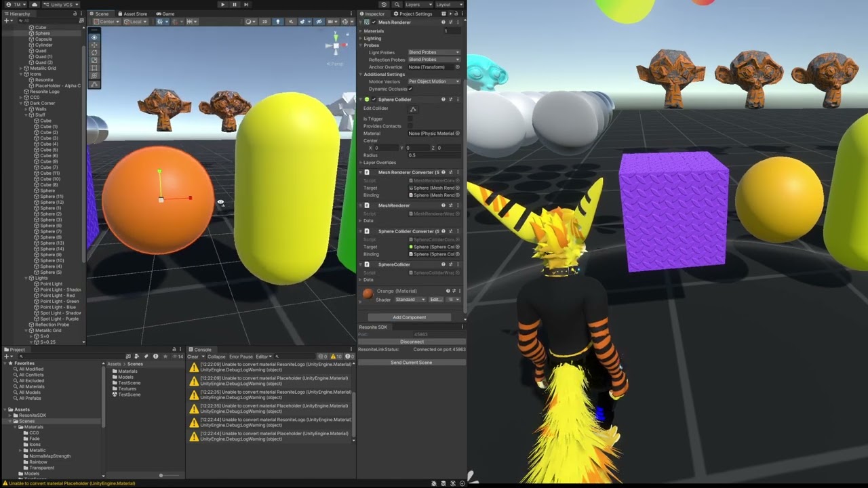Viewport: 868px width, 488px height.
Task: Open the Standard shader dropdown
Action: pyautogui.click(x=410, y=300)
